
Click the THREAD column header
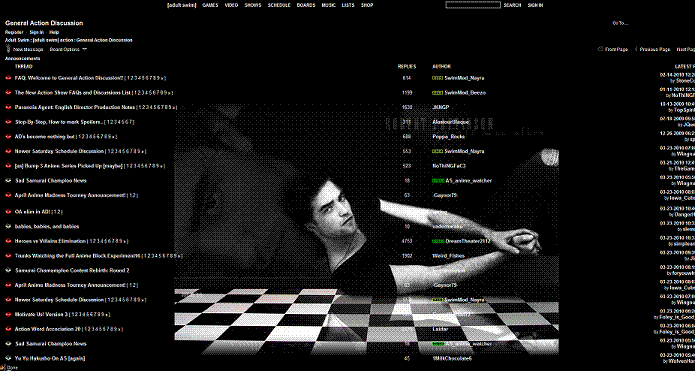(24, 67)
